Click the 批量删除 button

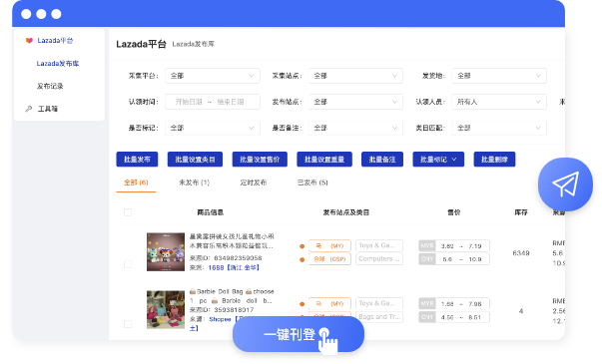point(494,160)
